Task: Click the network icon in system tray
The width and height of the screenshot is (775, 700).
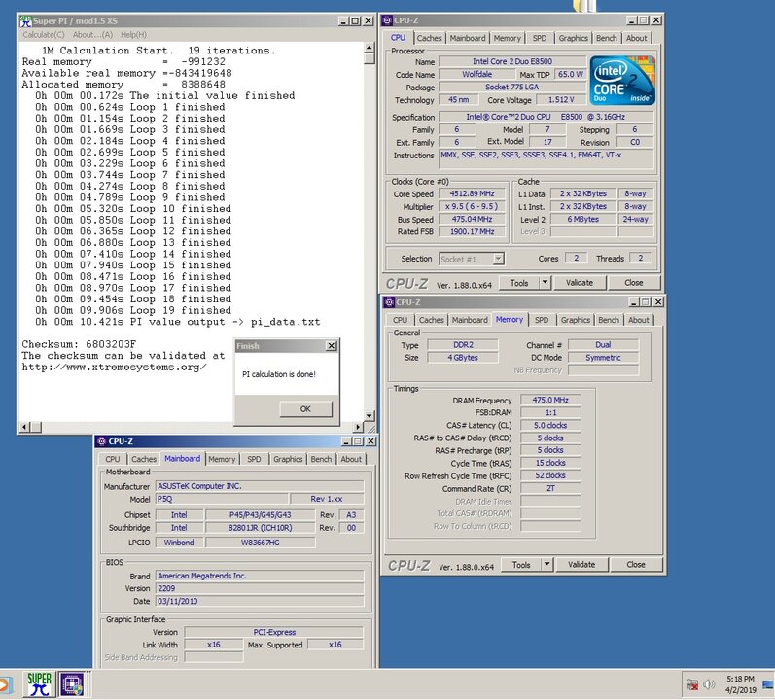Action: click(692, 684)
